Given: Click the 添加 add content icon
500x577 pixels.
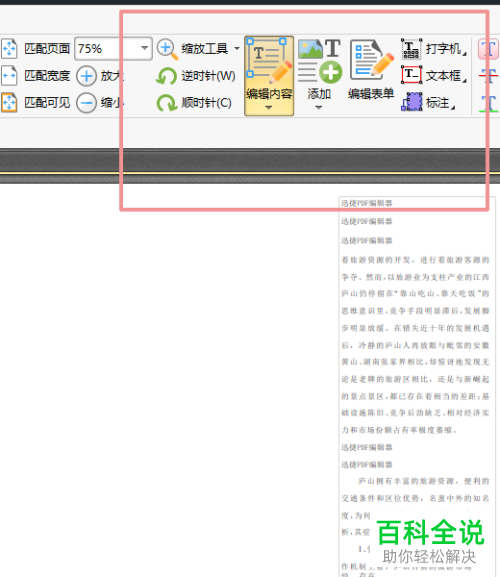Looking at the screenshot, I should (x=319, y=61).
